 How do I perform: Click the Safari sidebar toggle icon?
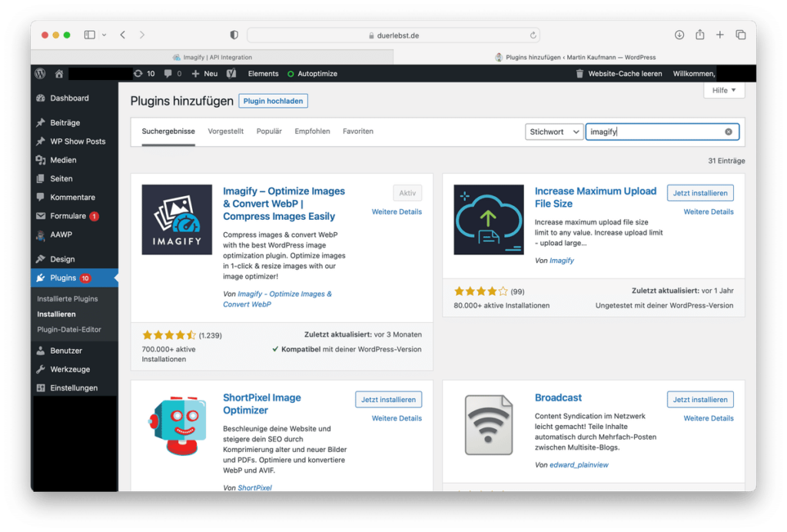tap(89, 35)
